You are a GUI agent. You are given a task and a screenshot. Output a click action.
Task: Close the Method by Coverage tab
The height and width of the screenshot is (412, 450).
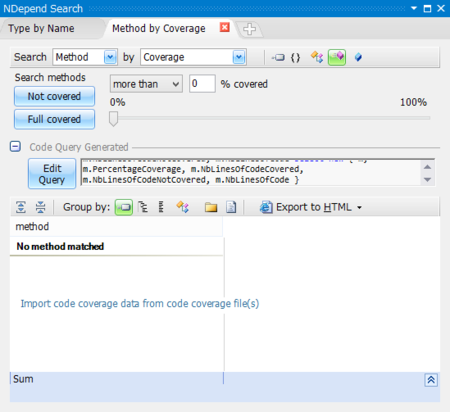coord(225,27)
